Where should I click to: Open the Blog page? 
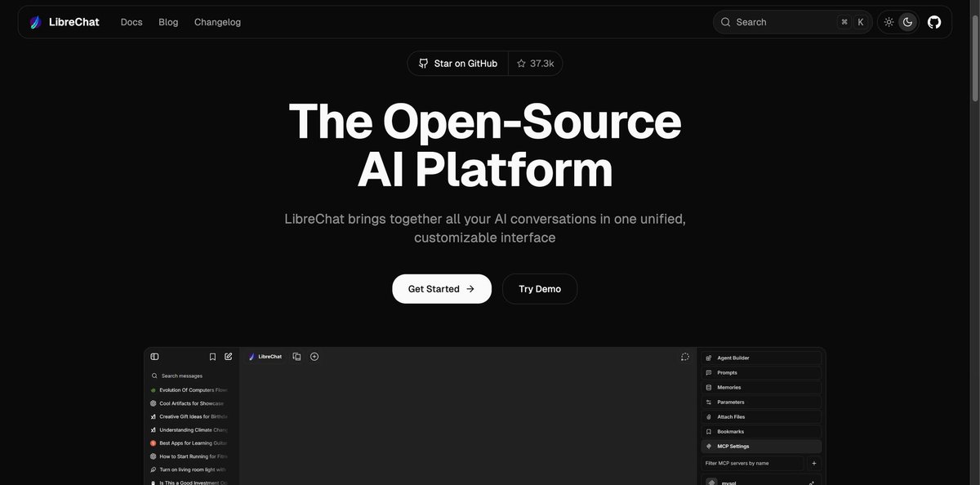168,22
